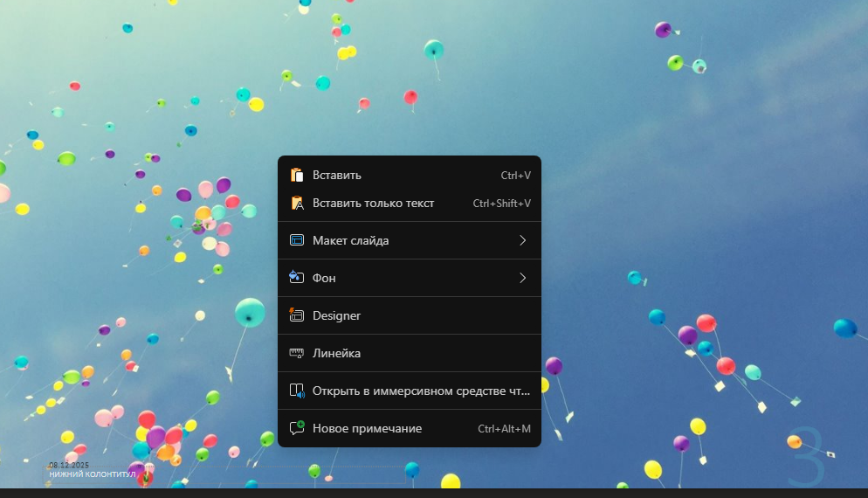
Task: Click the Designer icon
Action: [297, 315]
